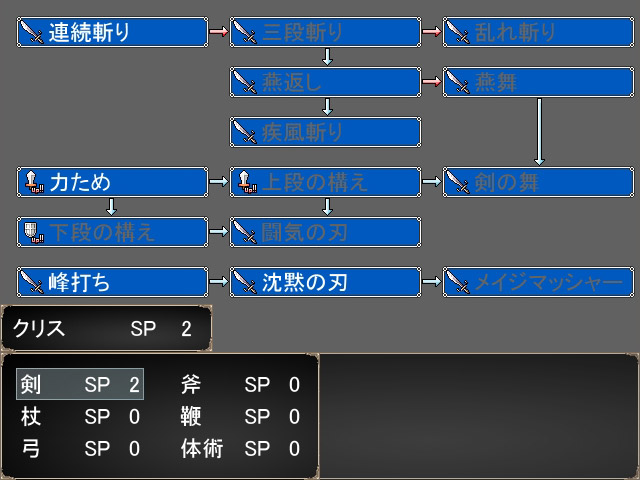Select the 燕舞 skill node
Screen dimensions: 640x480
pos(538,82)
